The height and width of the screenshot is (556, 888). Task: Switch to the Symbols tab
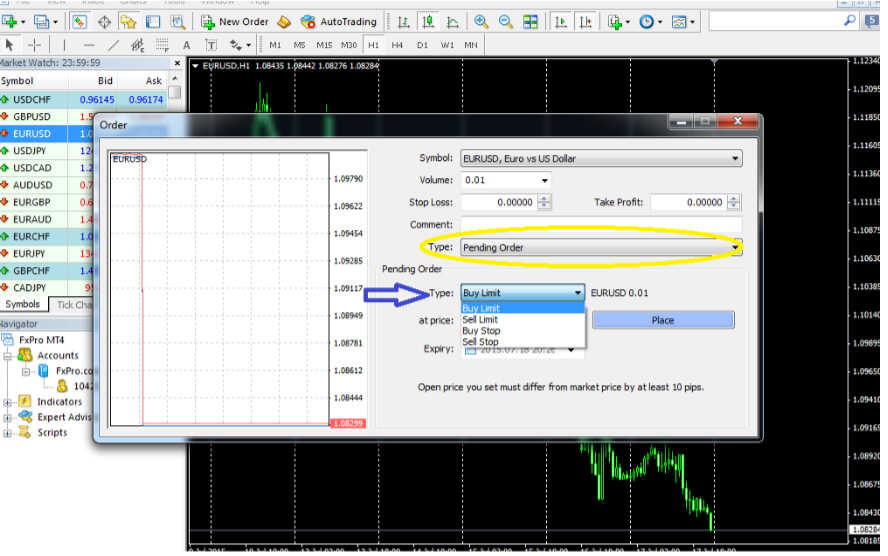23,304
